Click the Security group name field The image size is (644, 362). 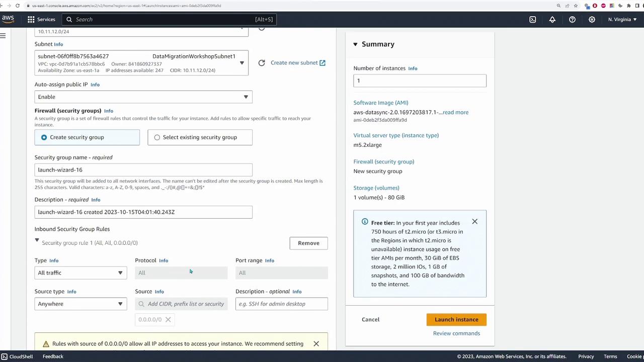tap(143, 170)
